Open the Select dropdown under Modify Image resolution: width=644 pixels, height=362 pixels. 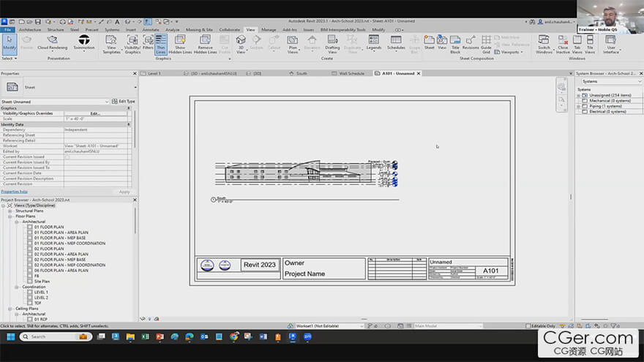tap(9, 59)
